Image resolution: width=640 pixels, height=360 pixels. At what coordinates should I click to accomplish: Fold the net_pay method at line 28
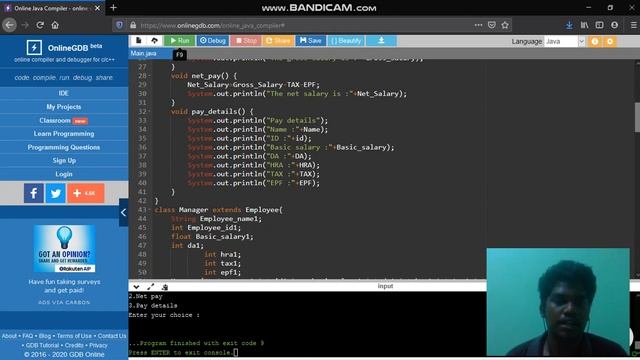tap(149, 76)
